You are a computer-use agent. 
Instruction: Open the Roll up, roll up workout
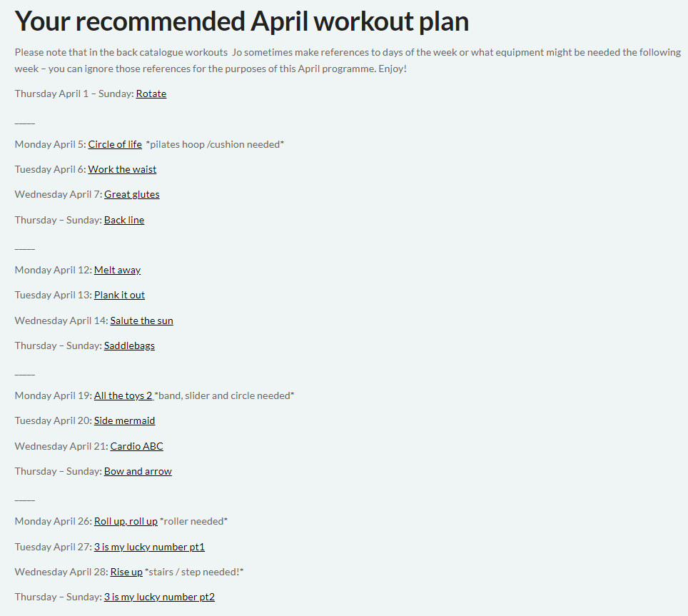126,521
